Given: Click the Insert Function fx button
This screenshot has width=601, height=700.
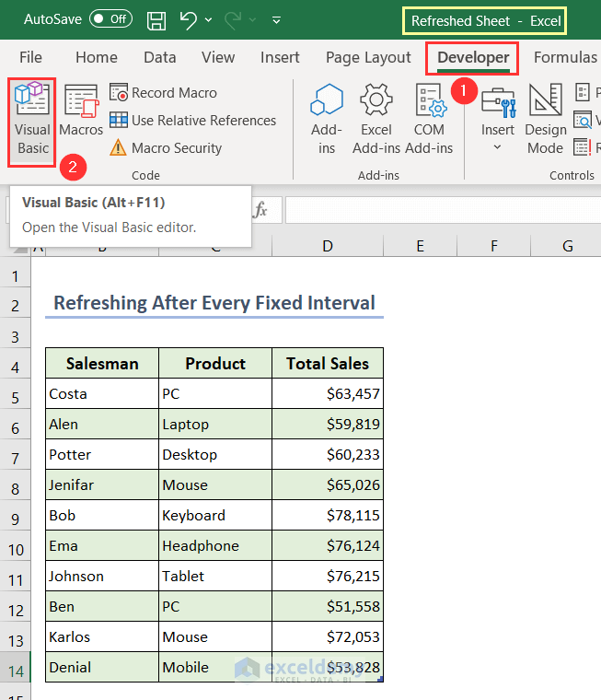Looking at the screenshot, I should pos(260,210).
